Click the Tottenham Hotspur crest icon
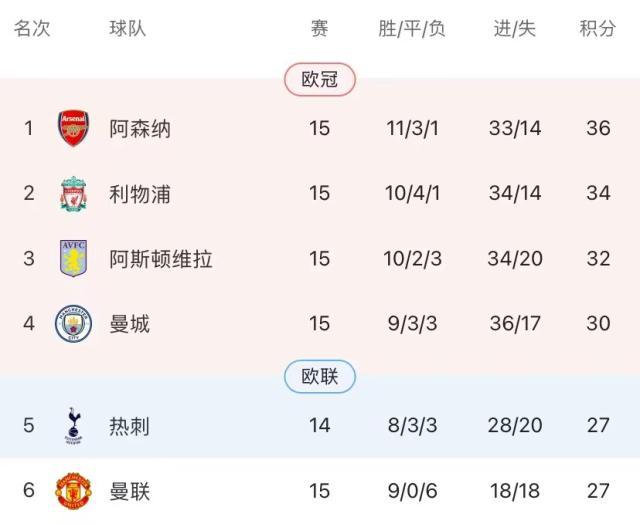640x524 pixels. coord(74,425)
